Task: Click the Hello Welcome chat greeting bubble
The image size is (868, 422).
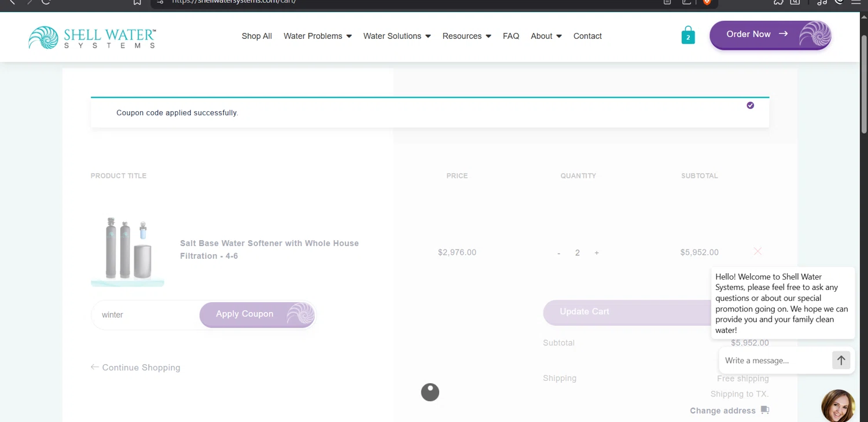Action: click(x=783, y=303)
